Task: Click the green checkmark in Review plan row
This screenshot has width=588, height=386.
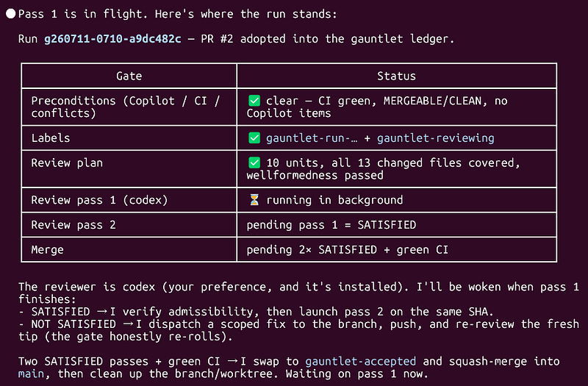Action: [x=254, y=162]
